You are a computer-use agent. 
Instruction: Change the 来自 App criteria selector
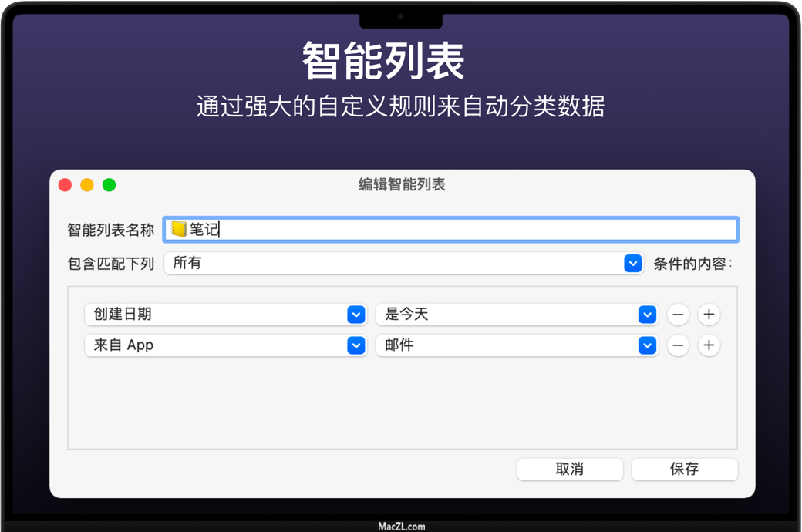point(224,345)
